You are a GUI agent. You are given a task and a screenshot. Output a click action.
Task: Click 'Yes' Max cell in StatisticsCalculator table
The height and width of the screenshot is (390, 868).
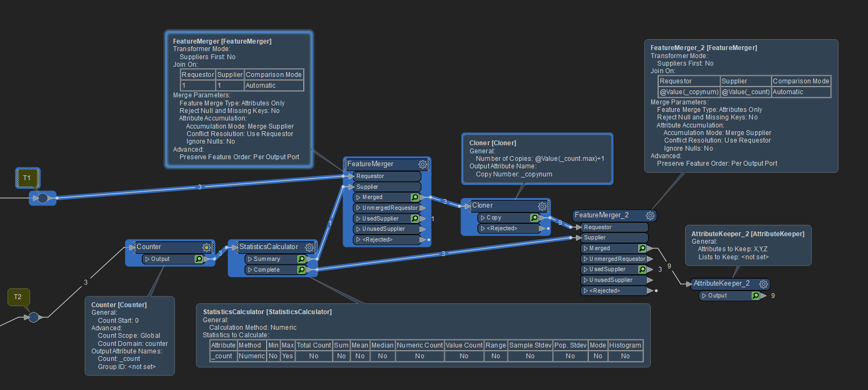(288, 356)
